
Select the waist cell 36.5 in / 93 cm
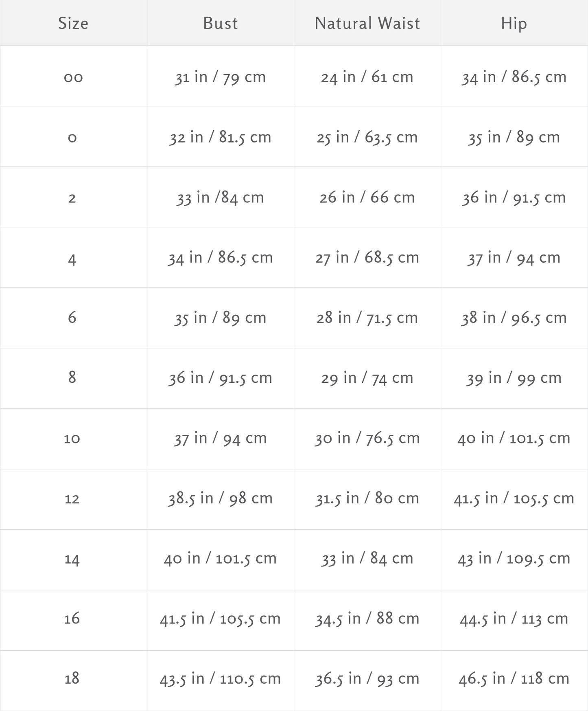click(x=367, y=679)
